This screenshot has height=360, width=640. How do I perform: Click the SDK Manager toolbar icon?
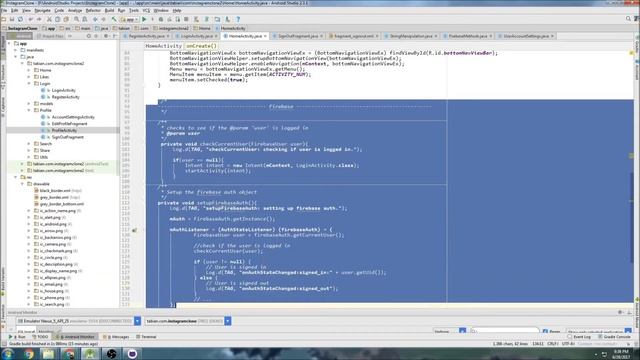(228, 19)
